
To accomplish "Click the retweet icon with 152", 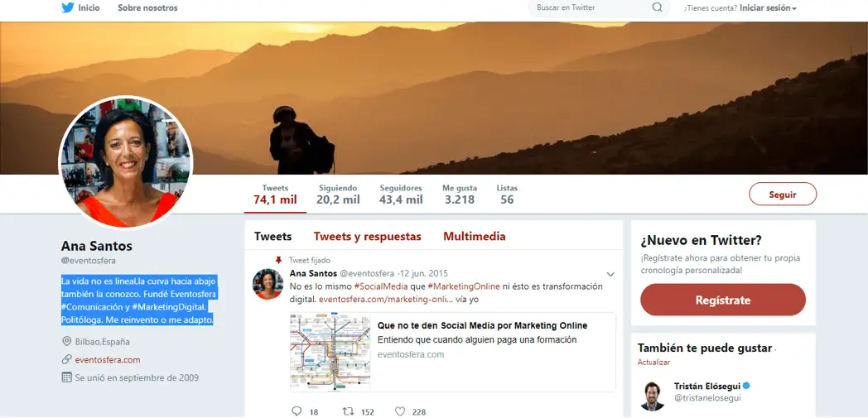I will pos(348,411).
